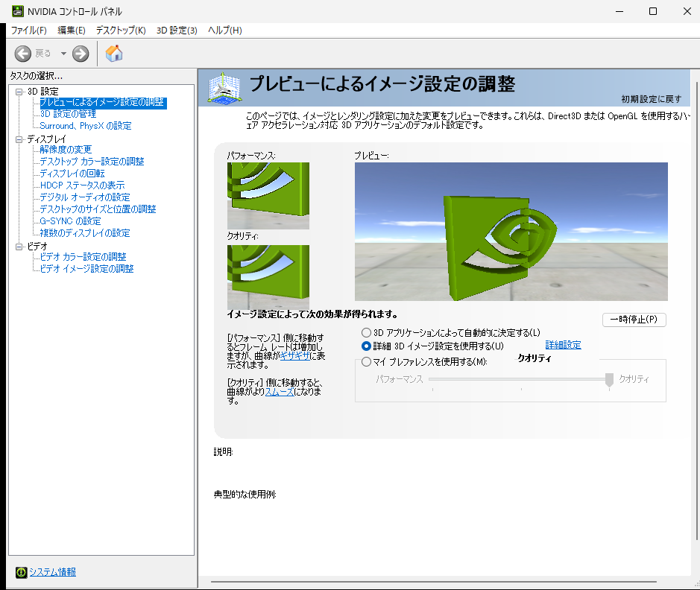Select 詳細 3D イメージ設定を使用する radio
The width and height of the screenshot is (700, 590).
pos(366,346)
